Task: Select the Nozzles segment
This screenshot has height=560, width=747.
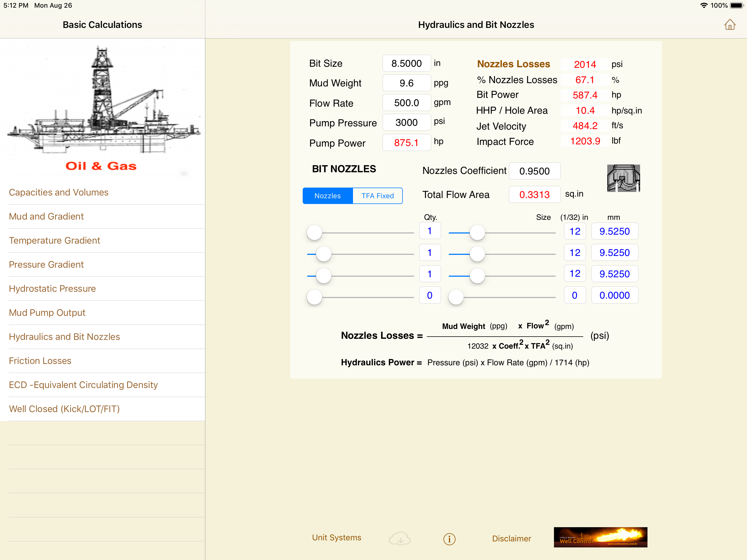Action: coord(327,196)
